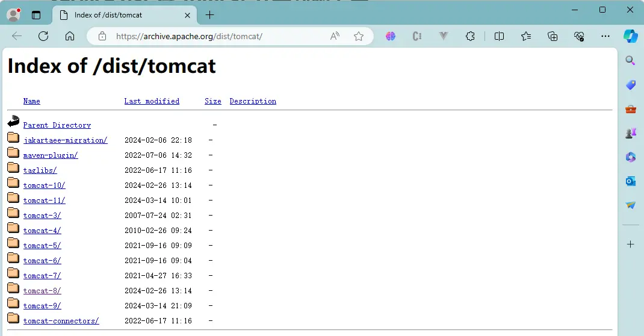Open the tomcat-connectors/ directory
Screen dimensions: 644x336
[61, 321]
